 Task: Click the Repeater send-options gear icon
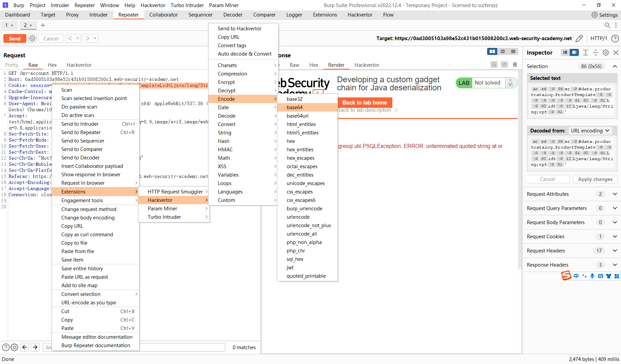click(32, 38)
